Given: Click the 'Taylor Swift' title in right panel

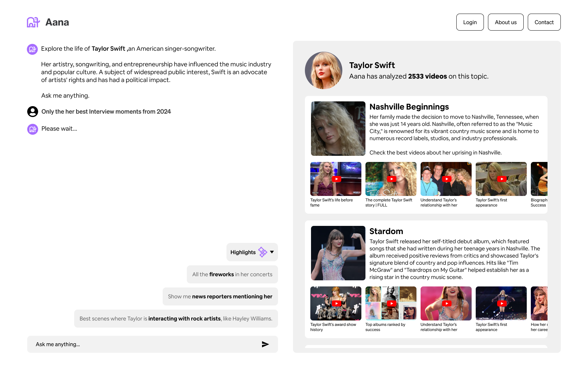Looking at the screenshot, I should (372, 65).
